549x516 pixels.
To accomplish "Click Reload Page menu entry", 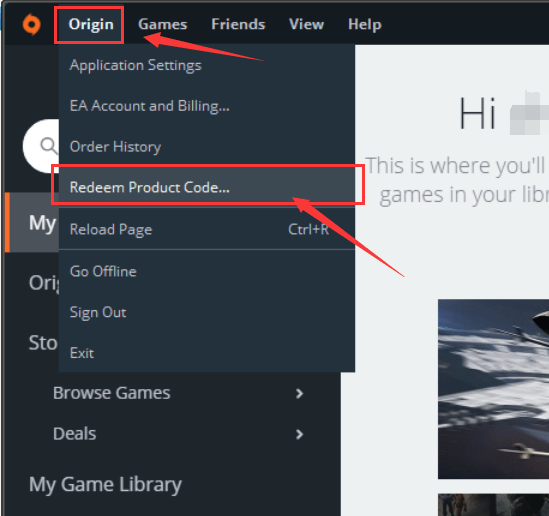I will point(207,229).
